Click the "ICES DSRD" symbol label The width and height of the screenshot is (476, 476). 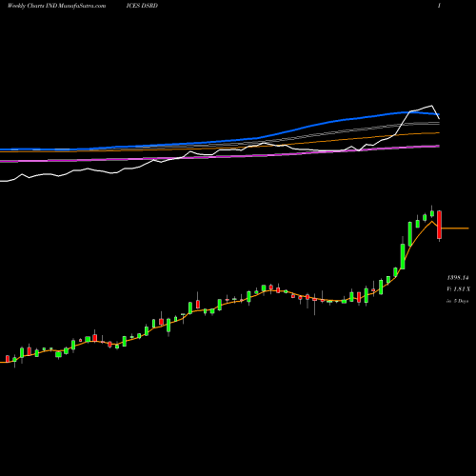click(x=142, y=6)
